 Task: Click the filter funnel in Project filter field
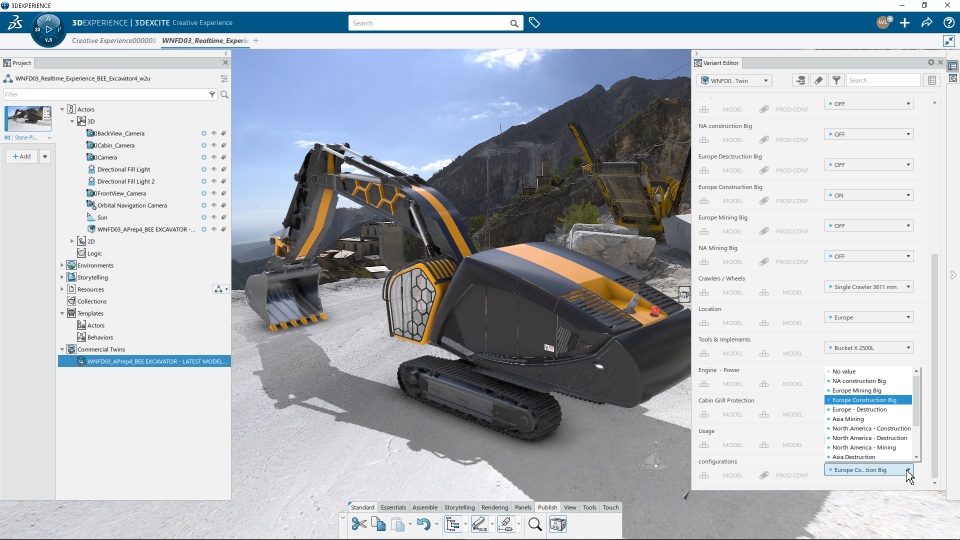click(x=212, y=94)
